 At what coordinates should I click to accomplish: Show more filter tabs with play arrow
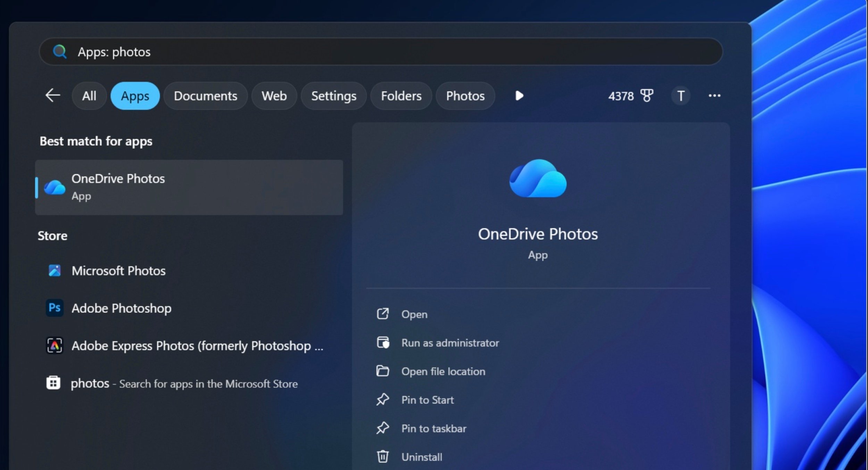519,96
